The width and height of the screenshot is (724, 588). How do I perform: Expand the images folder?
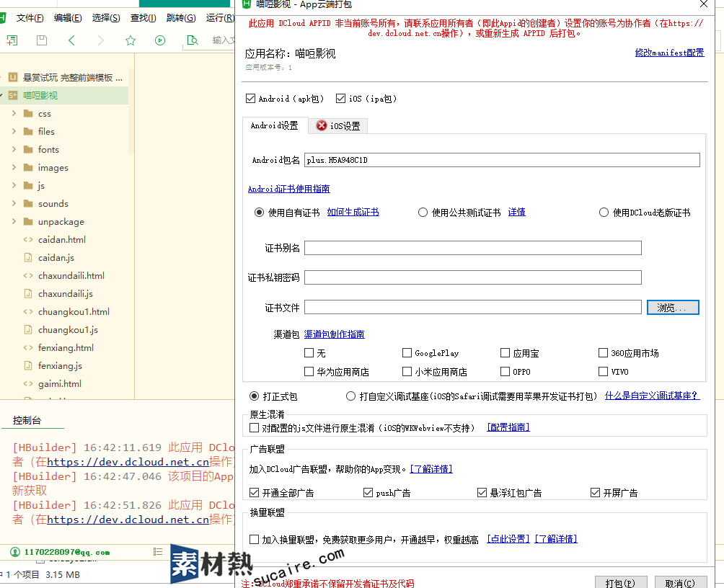coord(14,168)
